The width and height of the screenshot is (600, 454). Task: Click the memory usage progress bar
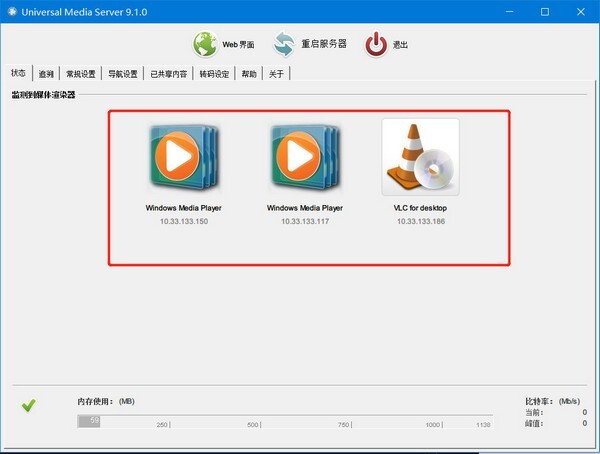tap(285, 421)
